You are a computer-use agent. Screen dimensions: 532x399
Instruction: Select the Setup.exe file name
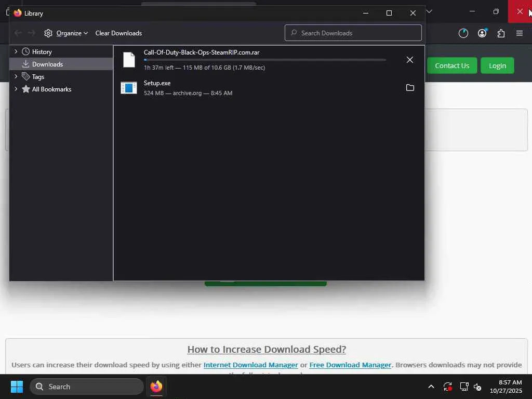point(157,83)
